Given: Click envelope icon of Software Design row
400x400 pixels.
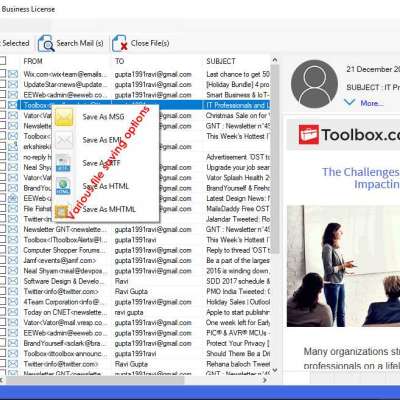Looking at the screenshot, I should pos(13,281).
